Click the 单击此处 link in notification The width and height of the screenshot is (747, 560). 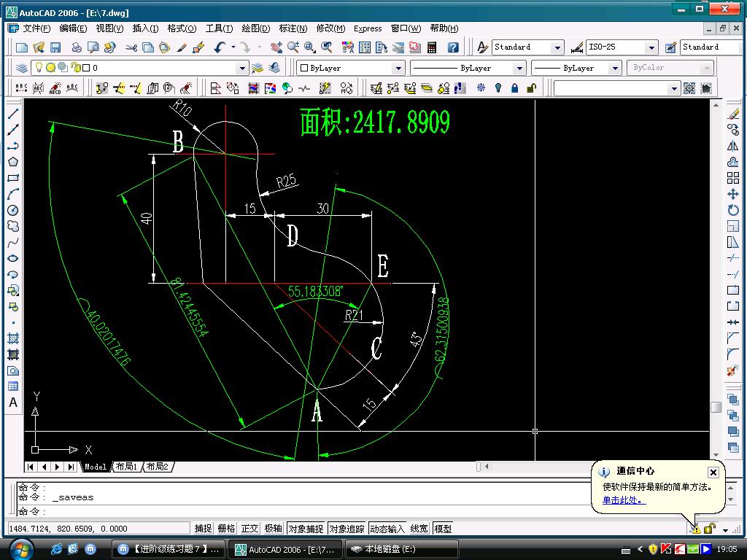point(624,500)
